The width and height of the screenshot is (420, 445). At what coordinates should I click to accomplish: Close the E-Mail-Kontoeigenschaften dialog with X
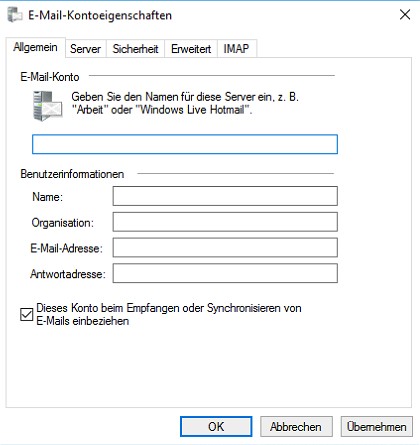405,15
